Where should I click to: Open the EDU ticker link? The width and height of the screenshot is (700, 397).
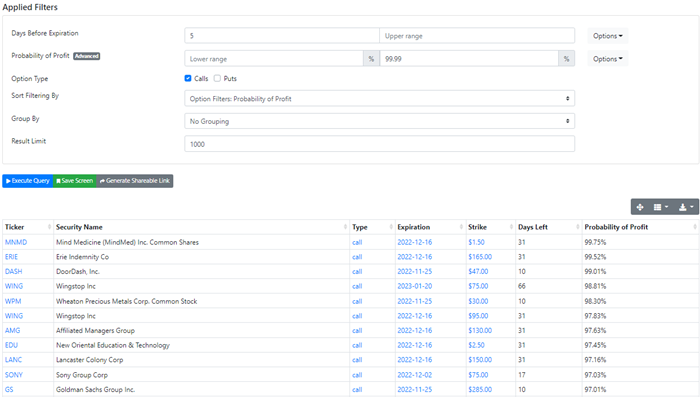point(11,345)
